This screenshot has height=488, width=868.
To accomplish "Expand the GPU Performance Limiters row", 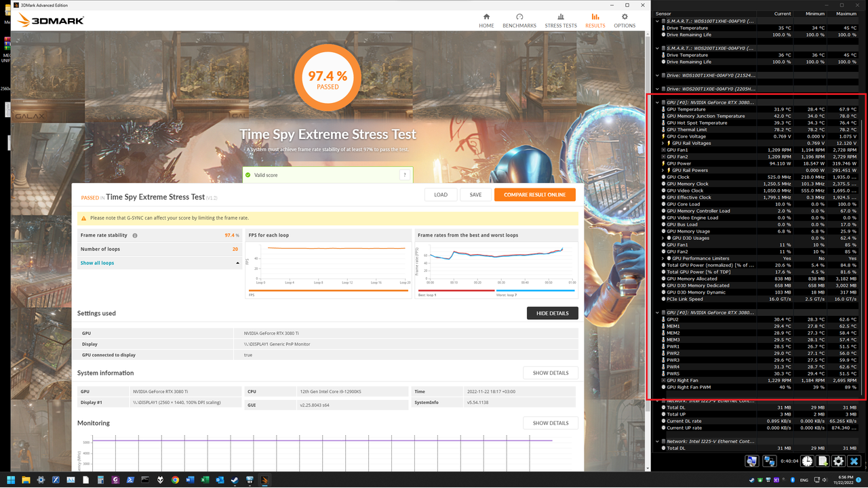I will [663, 258].
